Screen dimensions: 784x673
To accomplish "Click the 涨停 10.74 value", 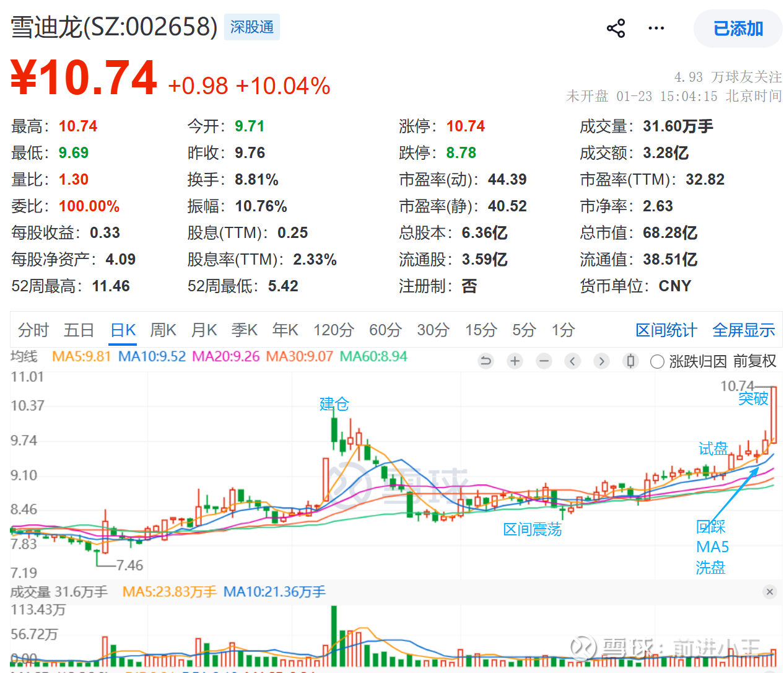I will (466, 126).
